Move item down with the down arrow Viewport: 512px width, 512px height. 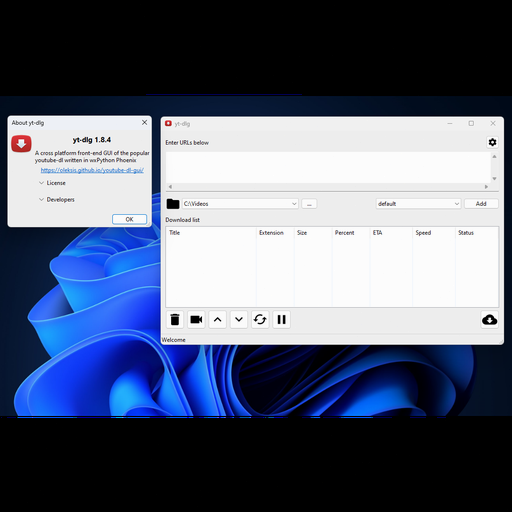[239, 319]
